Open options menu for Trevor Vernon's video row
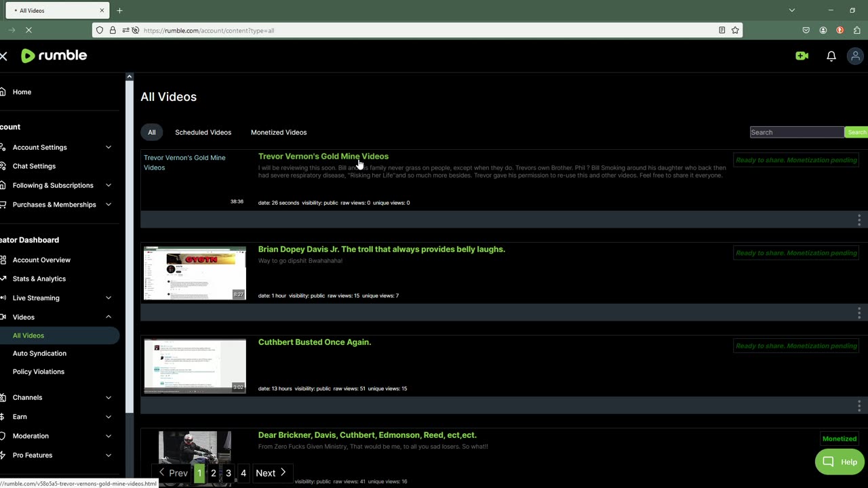The width and height of the screenshot is (868, 488). pos(859,220)
